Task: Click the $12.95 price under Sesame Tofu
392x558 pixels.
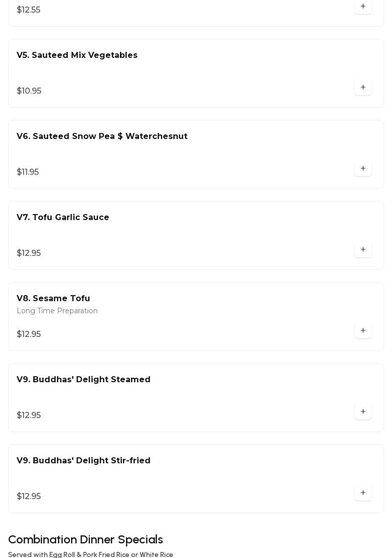Action: pos(29,334)
